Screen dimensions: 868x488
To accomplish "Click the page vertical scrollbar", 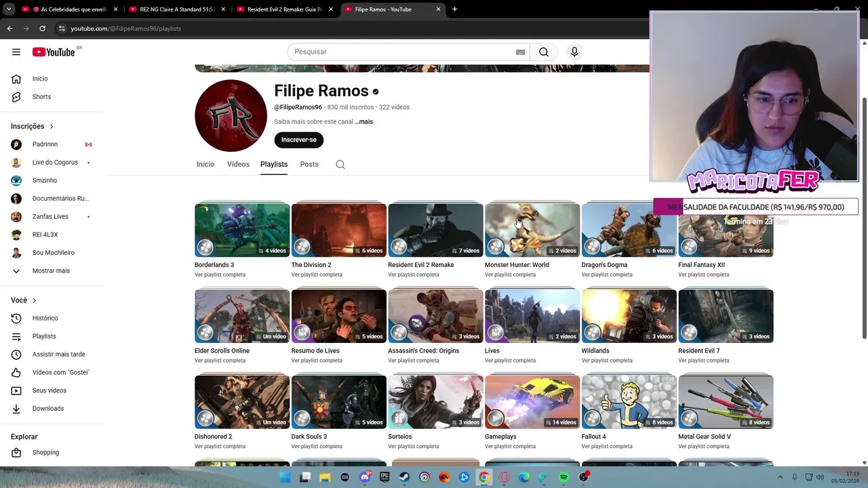I will tap(863, 217).
